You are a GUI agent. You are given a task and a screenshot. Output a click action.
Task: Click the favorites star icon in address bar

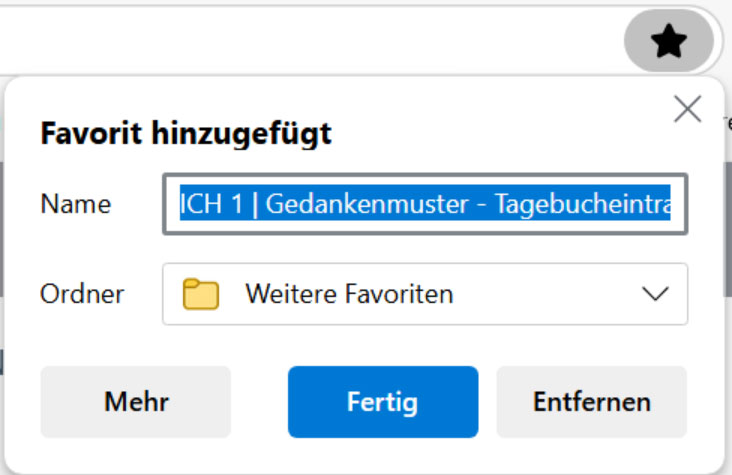(x=668, y=42)
